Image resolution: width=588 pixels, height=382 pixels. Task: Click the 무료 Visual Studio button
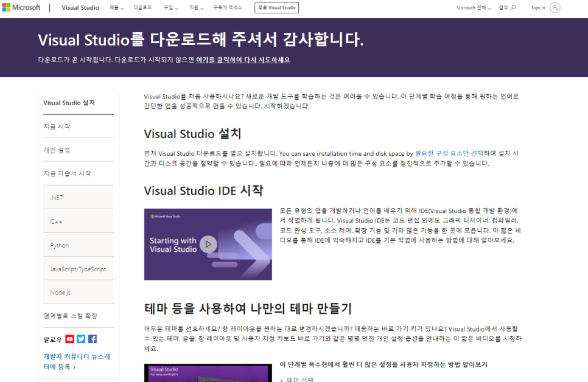pos(277,7)
